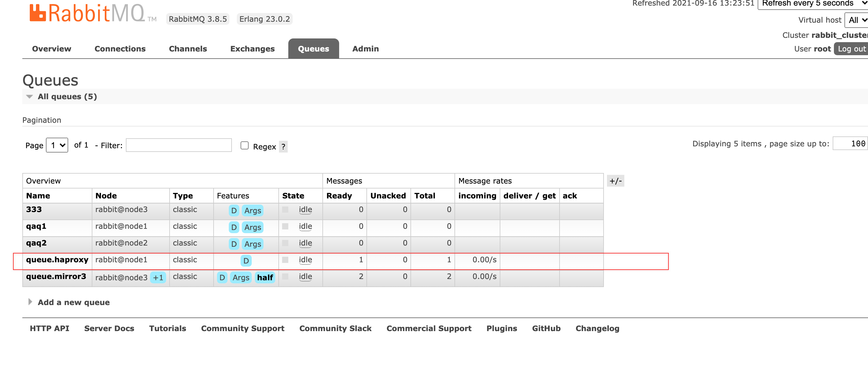
Task: Click the Args badge in the queue.mirror3 row
Action: (x=241, y=277)
